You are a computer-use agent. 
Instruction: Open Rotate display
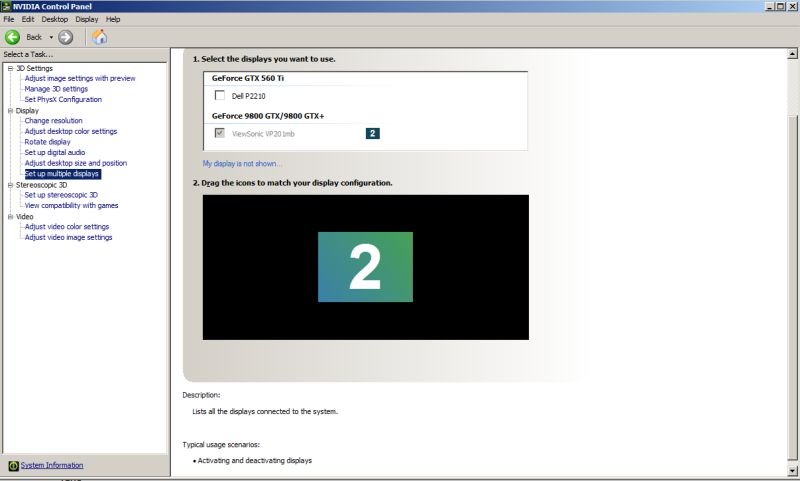(x=47, y=142)
